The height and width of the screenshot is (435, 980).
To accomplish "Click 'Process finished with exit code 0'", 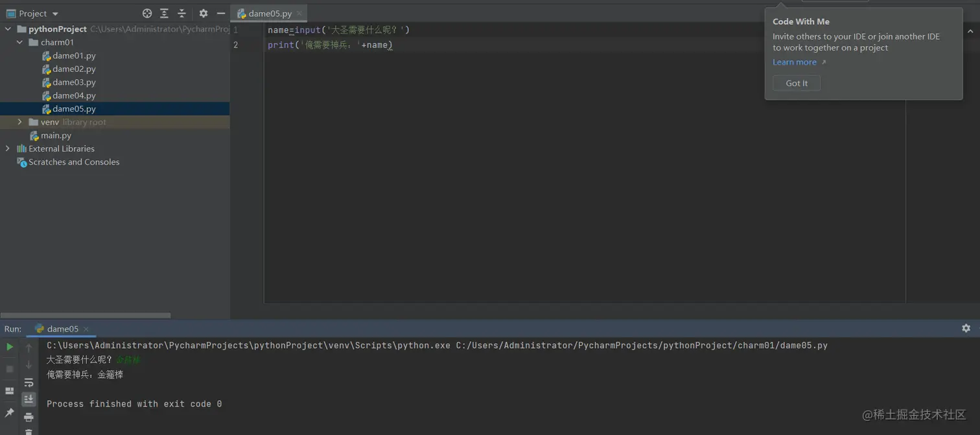I will [x=134, y=404].
